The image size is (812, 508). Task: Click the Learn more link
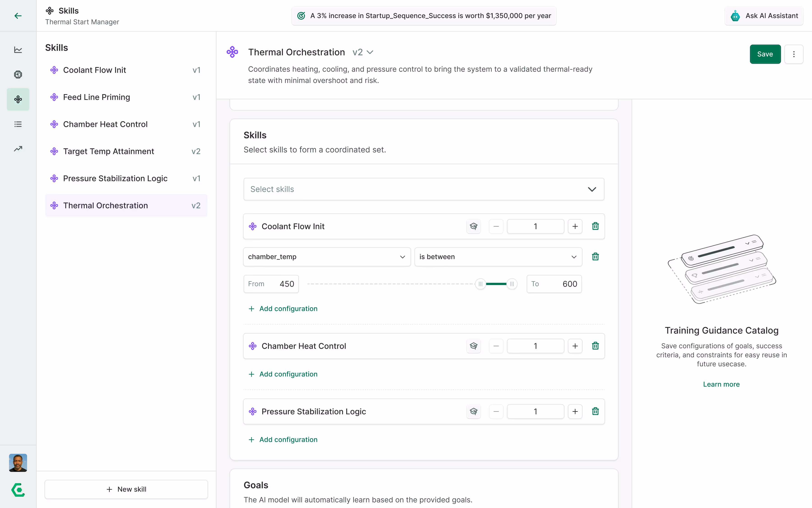[721, 384]
